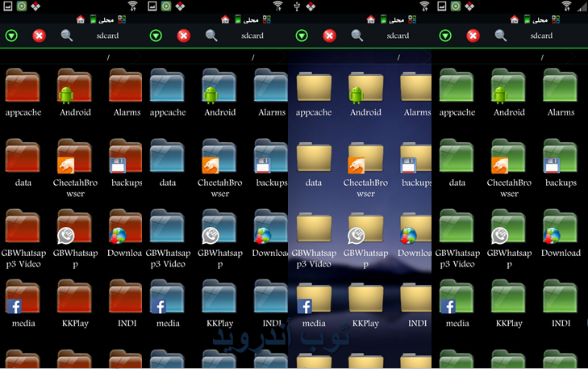This screenshot has height=369, width=588.
Task: Open the grid windows icon above yellow-folder panel
Action: point(412,19)
